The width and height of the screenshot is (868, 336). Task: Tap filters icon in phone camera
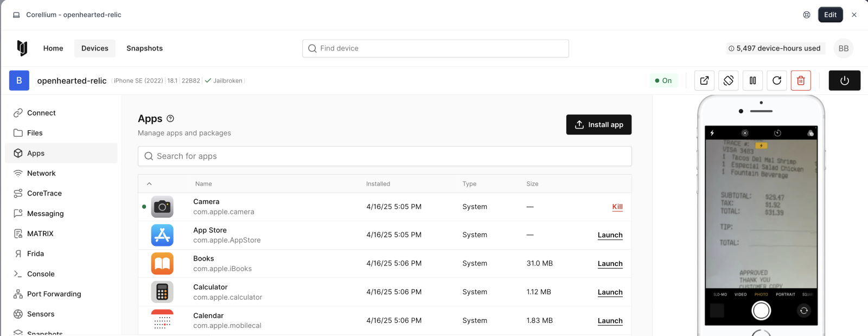(810, 133)
